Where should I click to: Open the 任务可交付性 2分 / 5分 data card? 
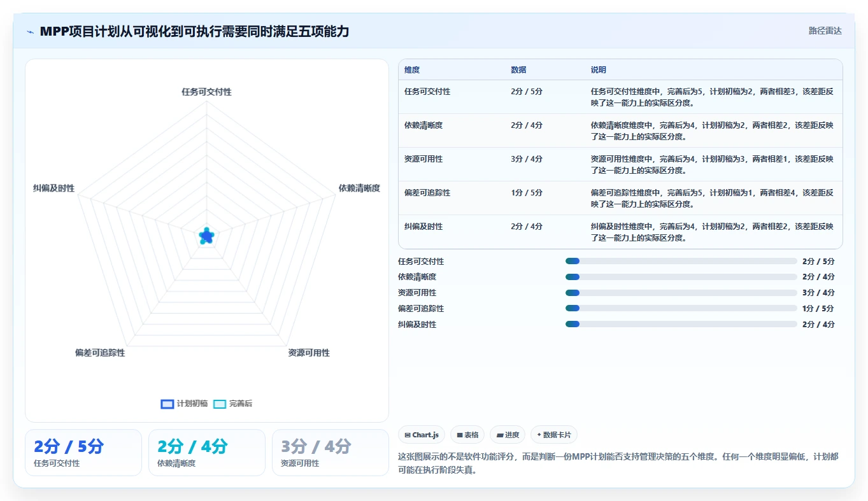point(83,453)
